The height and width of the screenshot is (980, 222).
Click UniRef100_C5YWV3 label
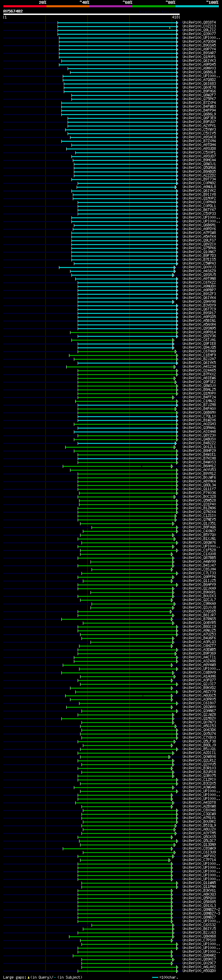coord(199,130)
